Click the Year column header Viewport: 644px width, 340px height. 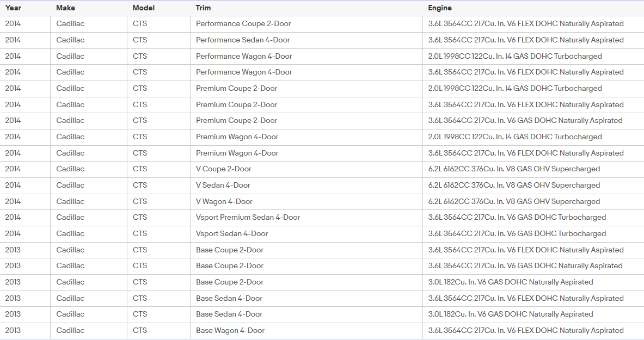pos(13,8)
